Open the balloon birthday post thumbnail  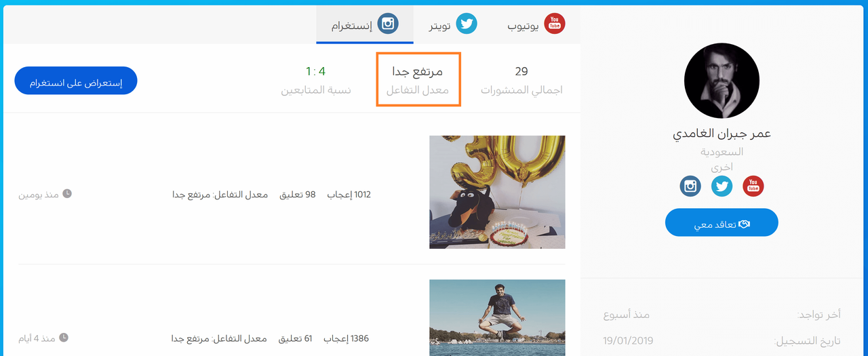497,192
